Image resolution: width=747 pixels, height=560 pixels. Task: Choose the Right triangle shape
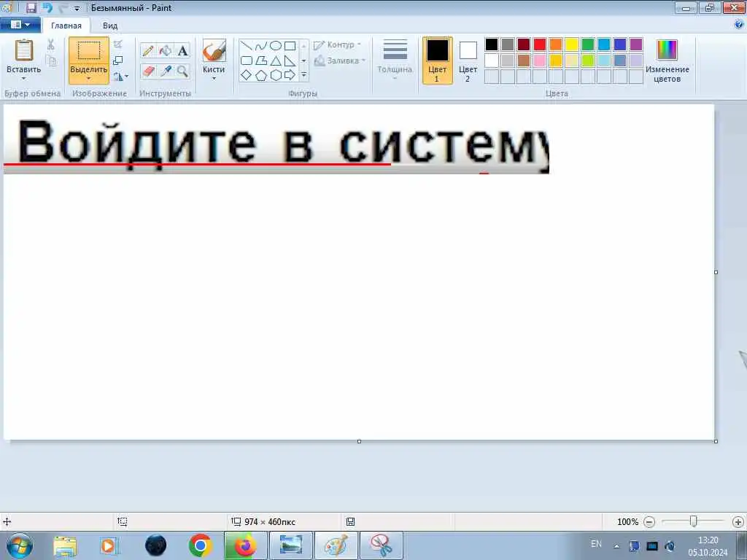point(290,61)
